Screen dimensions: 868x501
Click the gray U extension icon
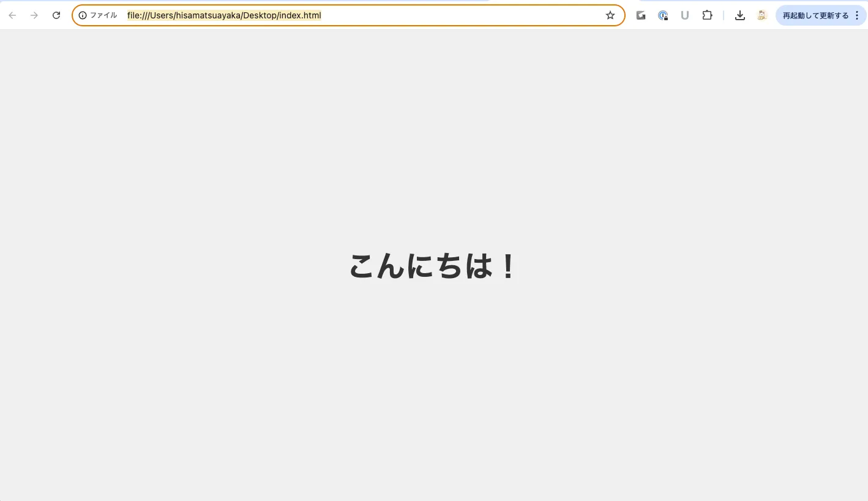tap(684, 15)
